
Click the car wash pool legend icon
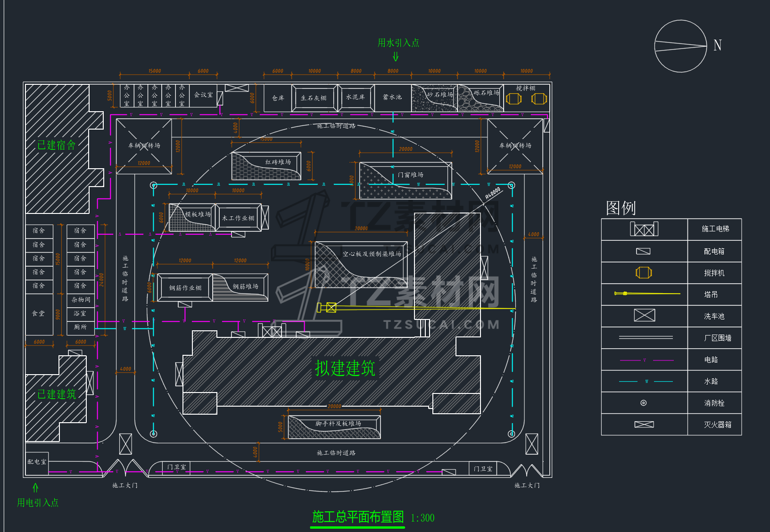pyautogui.click(x=645, y=315)
